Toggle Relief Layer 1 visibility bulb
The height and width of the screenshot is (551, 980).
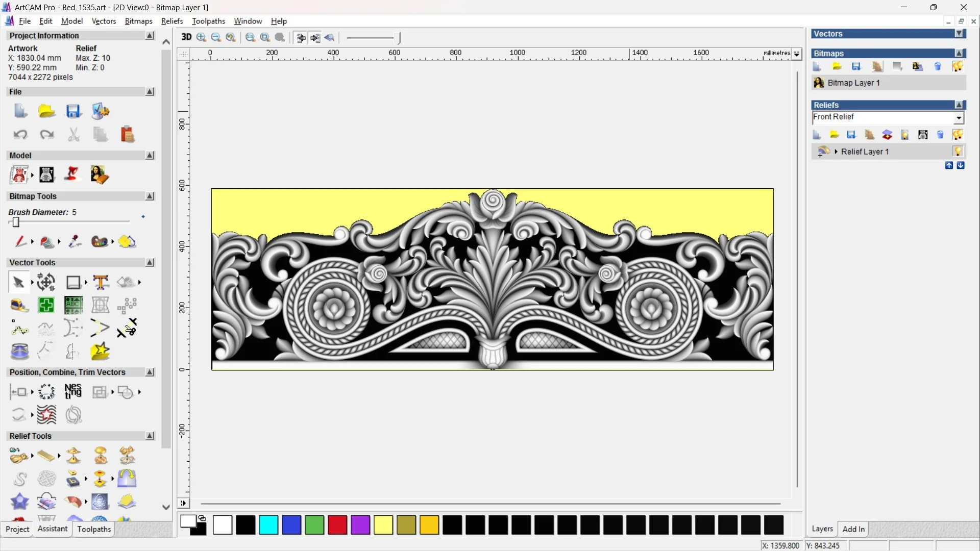(958, 152)
